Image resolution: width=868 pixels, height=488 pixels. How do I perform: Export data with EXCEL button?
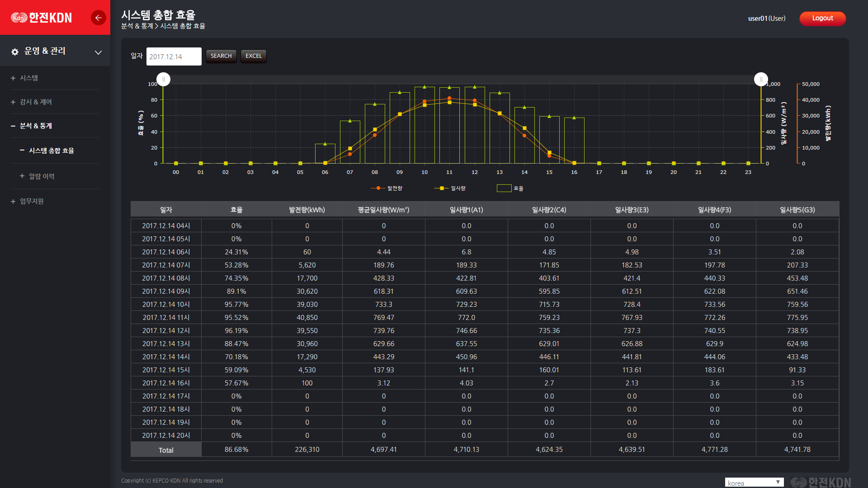tap(254, 56)
